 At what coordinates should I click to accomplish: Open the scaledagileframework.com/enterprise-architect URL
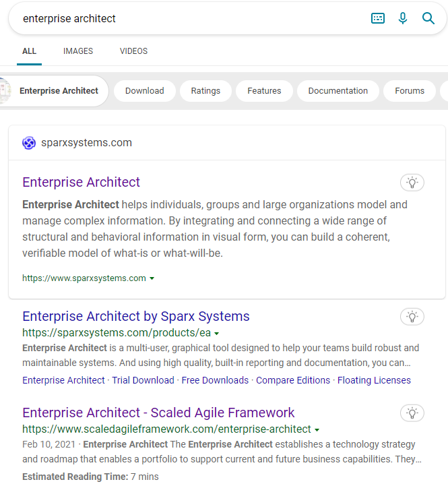pos(166,429)
